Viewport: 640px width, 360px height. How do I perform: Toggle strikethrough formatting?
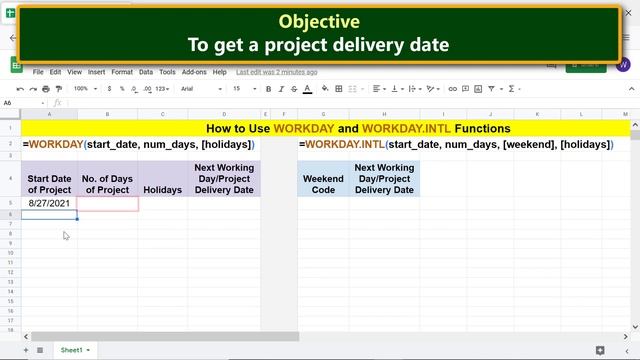click(294, 89)
